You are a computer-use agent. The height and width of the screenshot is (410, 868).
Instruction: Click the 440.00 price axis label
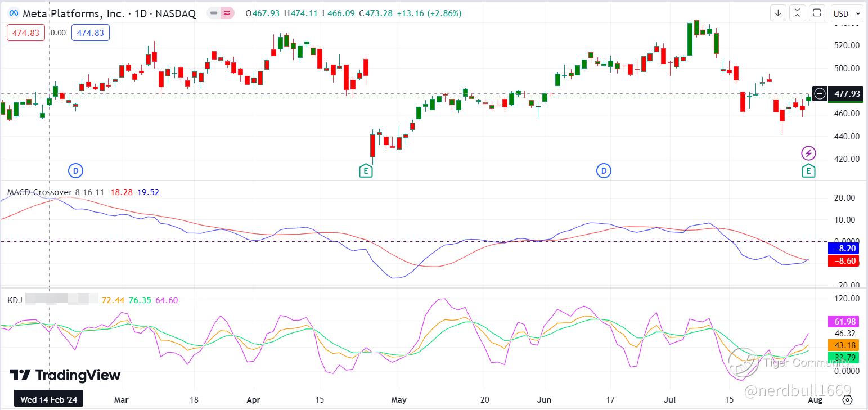(x=847, y=136)
